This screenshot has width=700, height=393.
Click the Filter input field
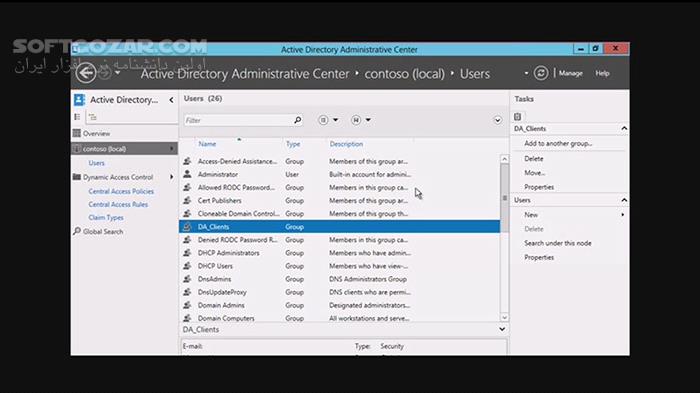pyautogui.click(x=238, y=120)
